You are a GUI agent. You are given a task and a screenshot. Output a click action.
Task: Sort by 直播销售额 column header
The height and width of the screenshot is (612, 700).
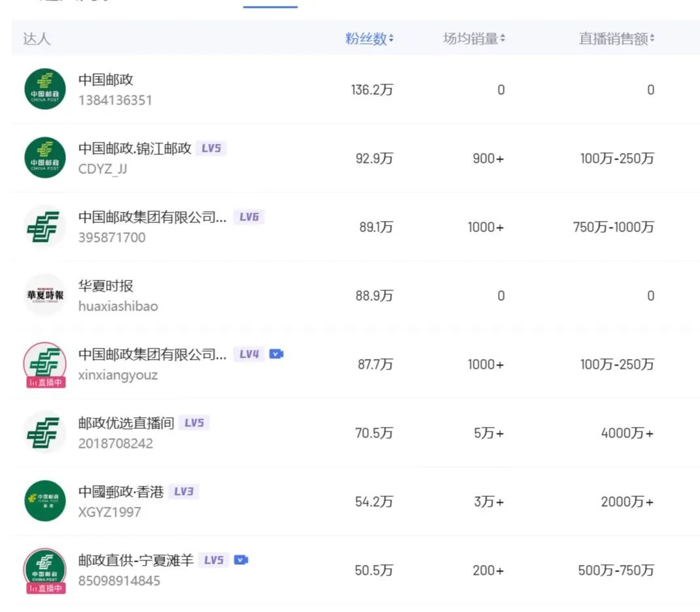coord(617,39)
